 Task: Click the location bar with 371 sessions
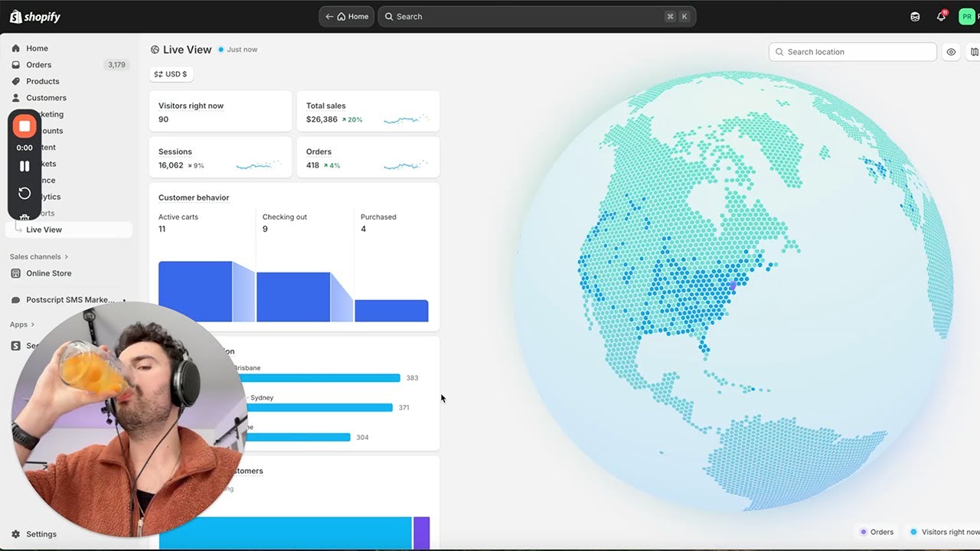(318, 408)
